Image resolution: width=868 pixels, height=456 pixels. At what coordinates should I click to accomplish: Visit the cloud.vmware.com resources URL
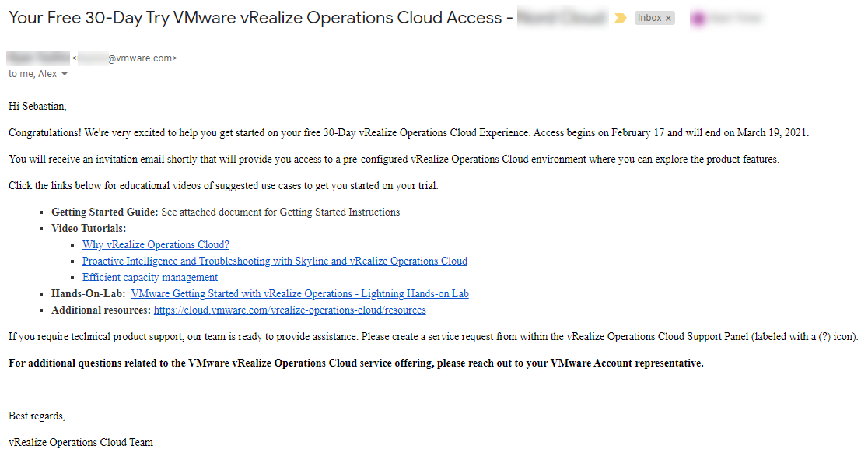click(x=289, y=310)
